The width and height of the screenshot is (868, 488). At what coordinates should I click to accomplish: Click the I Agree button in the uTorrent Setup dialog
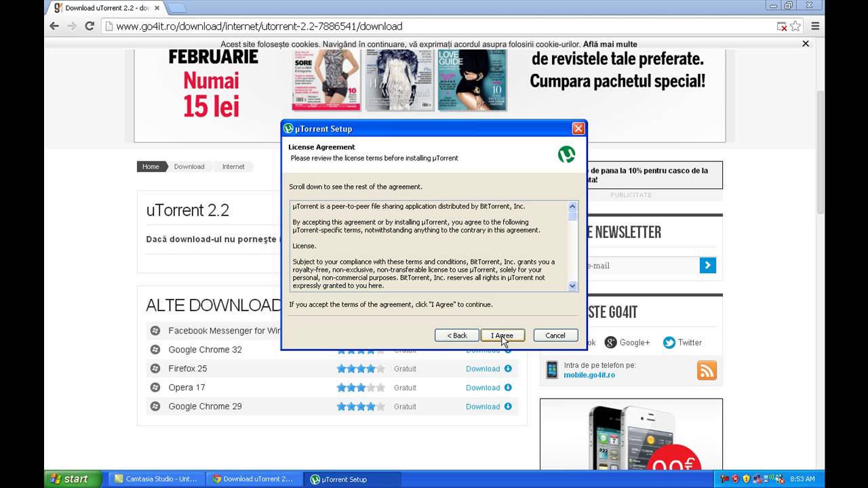[502, 335]
